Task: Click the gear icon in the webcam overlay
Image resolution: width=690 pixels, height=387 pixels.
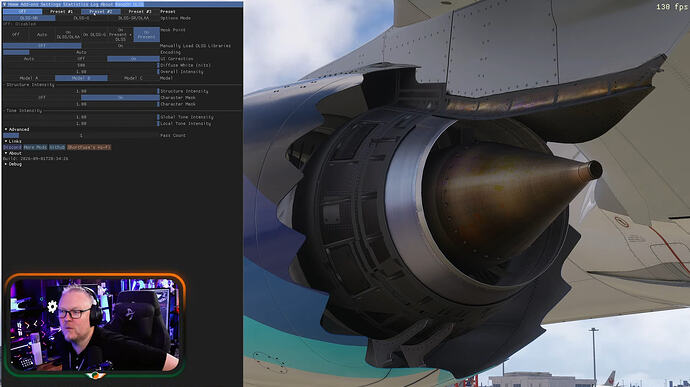Action: [x=52, y=306]
